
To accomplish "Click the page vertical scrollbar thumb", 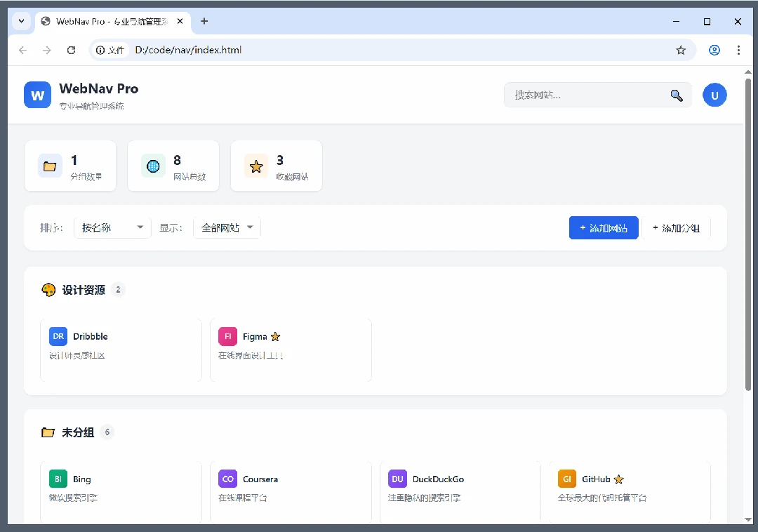I will 748,234.
